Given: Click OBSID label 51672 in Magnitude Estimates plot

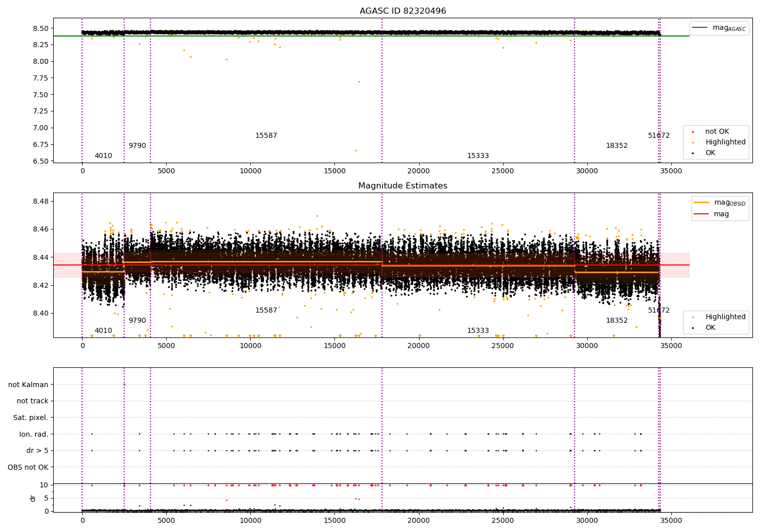Looking at the screenshot, I should (x=659, y=311).
